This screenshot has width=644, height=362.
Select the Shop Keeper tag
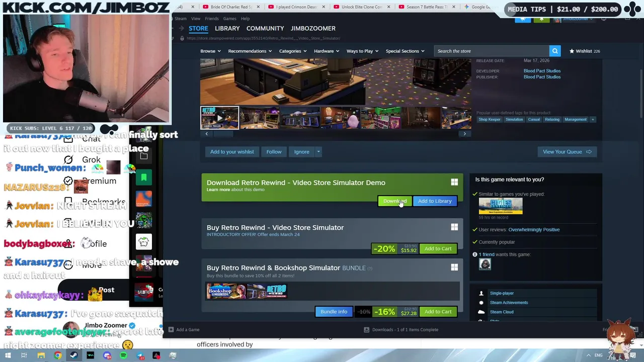pyautogui.click(x=490, y=120)
